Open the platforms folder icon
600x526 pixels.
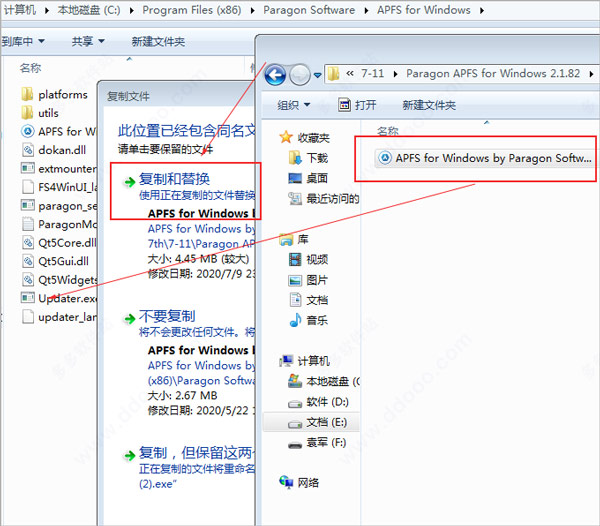[x=27, y=94]
